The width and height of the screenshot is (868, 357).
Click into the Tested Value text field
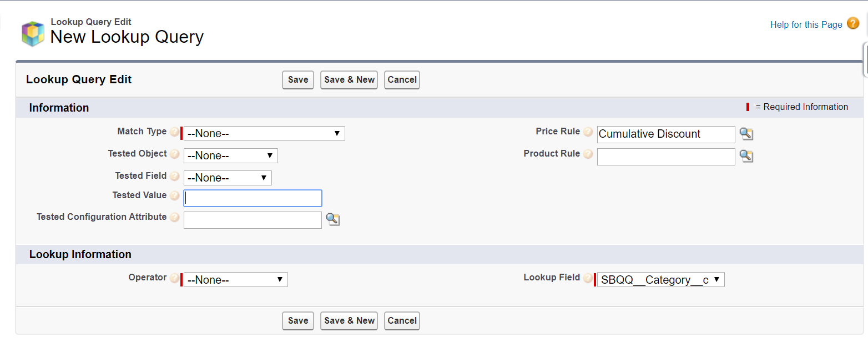pyautogui.click(x=253, y=198)
